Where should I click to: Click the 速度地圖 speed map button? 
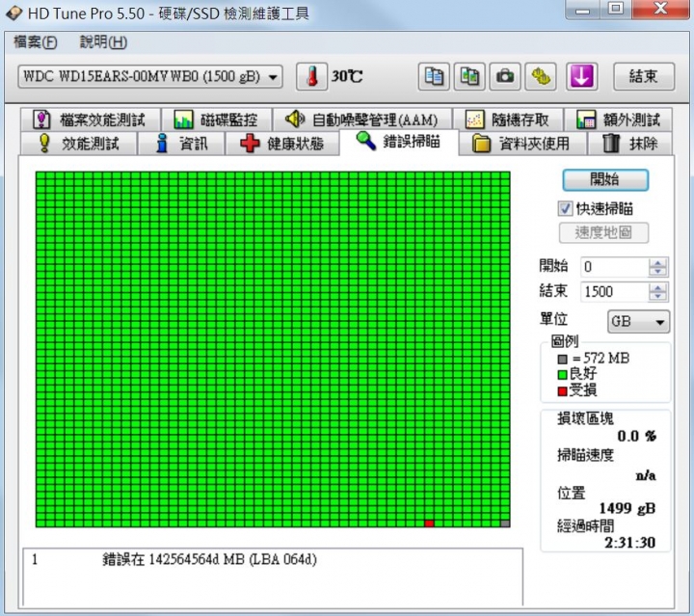click(603, 232)
